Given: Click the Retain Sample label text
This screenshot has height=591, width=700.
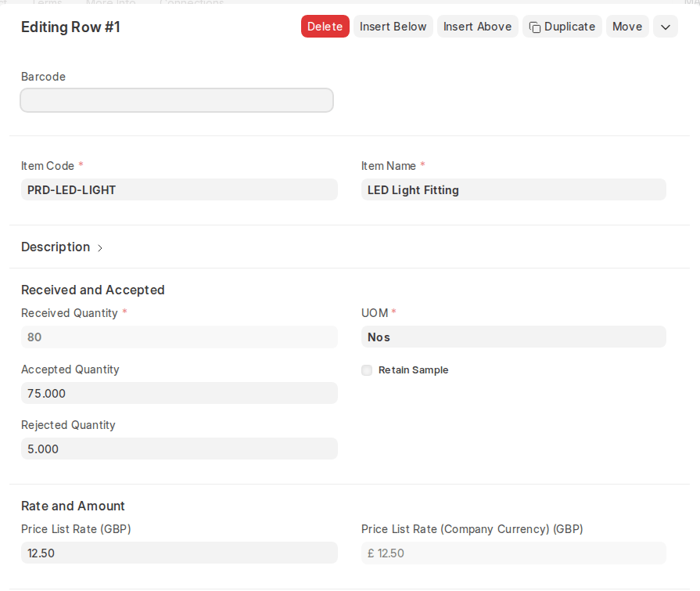Looking at the screenshot, I should (414, 370).
